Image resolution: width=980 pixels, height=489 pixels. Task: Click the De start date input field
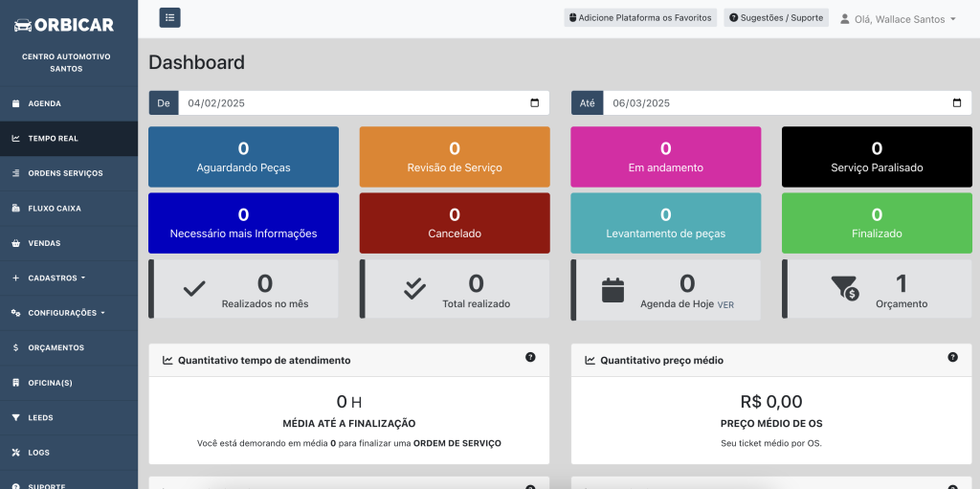pyautogui.click(x=345, y=103)
